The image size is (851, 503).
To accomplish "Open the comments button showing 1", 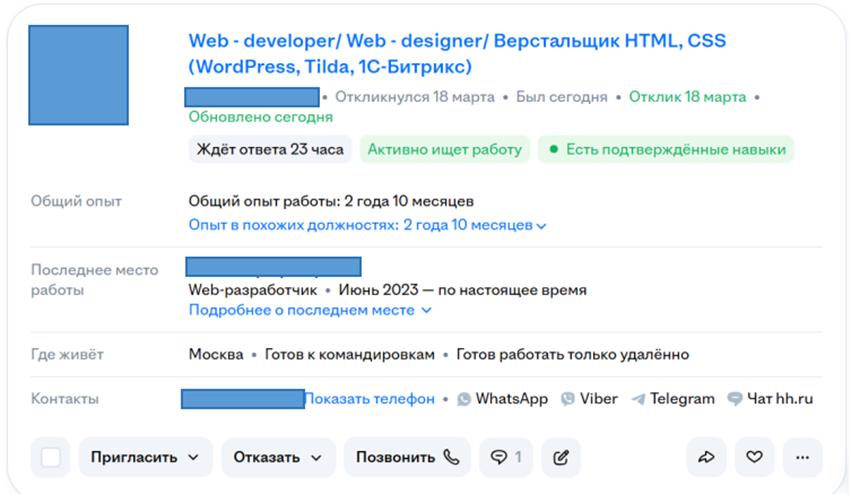I will [x=506, y=457].
